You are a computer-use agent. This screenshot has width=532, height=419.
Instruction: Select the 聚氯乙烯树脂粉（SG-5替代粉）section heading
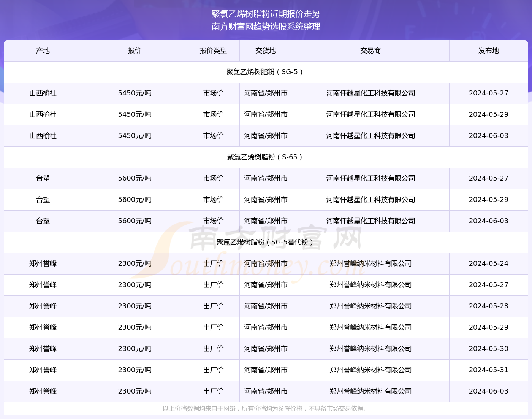tap(266, 242)
